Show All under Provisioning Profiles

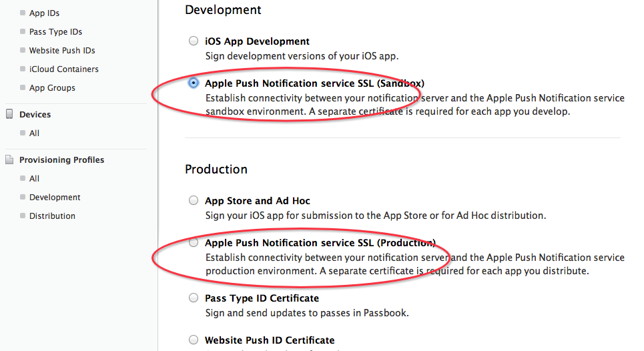(x=34, y=179)
